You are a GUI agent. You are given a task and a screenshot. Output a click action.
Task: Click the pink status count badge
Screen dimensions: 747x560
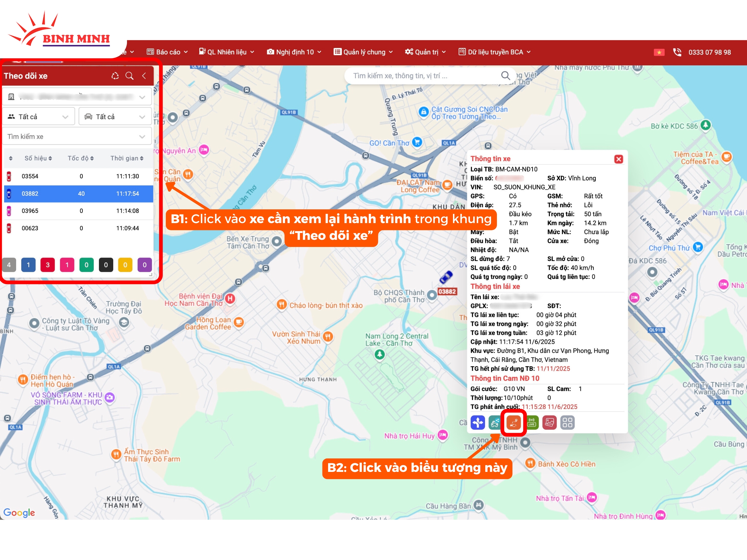67,265
